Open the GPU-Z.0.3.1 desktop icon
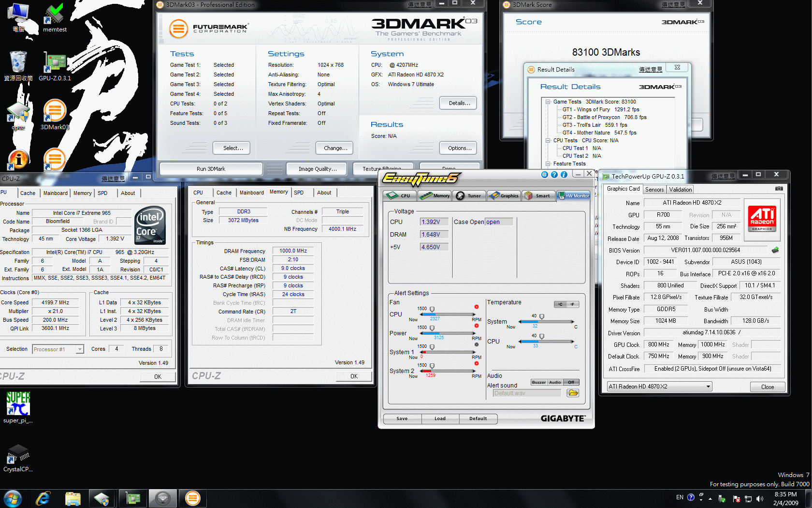The width and height of the screenshot is (812, 508). (55, 66)
